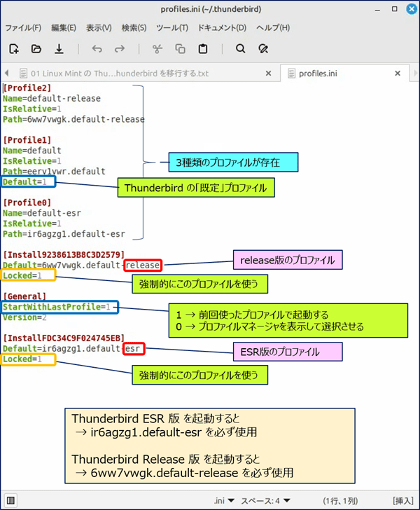420x510 pixels.
Task: Click the [挿入] insert mode indicator
Action: pos(403,501)
